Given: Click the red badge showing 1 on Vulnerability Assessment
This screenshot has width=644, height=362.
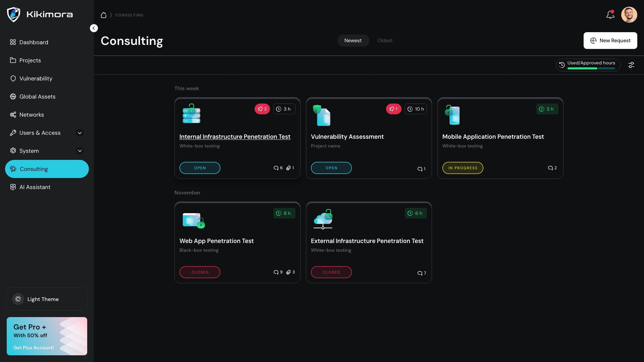Looking at the screenshot, I should click(x=394, y=109).
